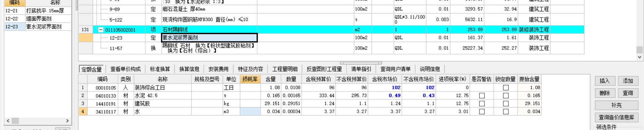Click row number 131 cell
Image resolution: width=644 pixels, height=130 pixels.
(x=86, y=30)
